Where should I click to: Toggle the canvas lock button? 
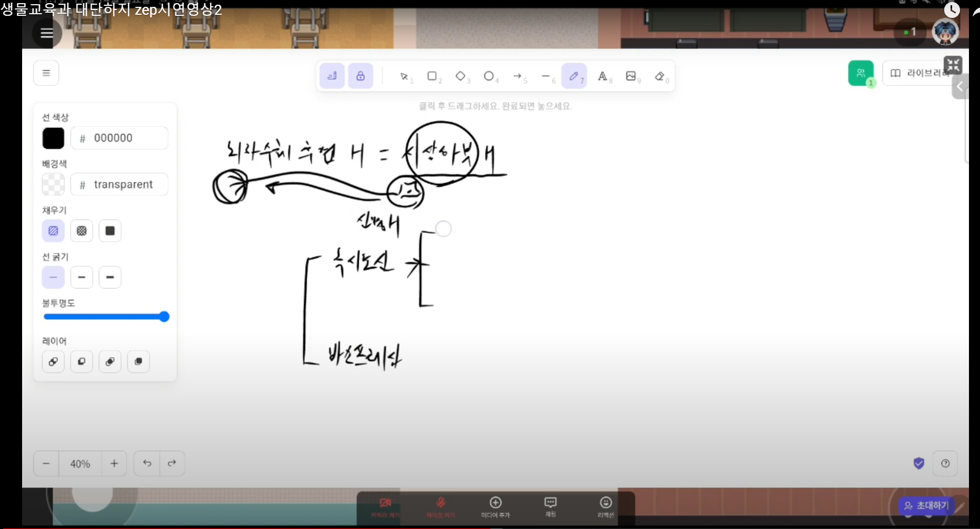point(360,76)
